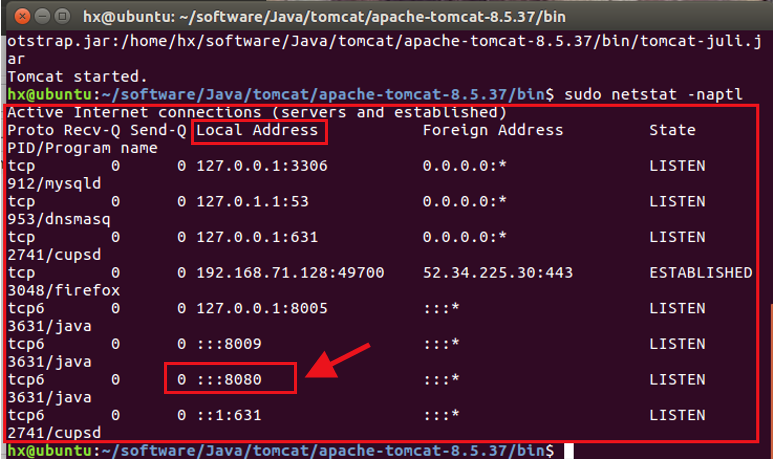Click the '3048/firefox' process entry
773x459 pixels.
coord(64,290)
